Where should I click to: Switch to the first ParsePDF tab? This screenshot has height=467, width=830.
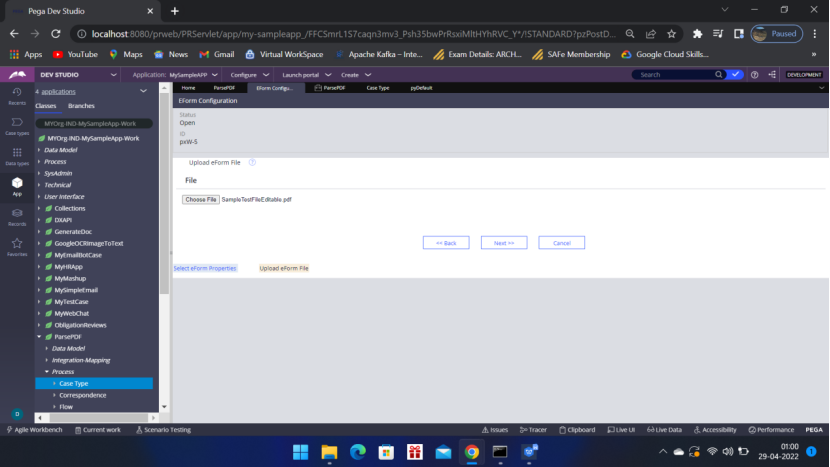point(224,88)
